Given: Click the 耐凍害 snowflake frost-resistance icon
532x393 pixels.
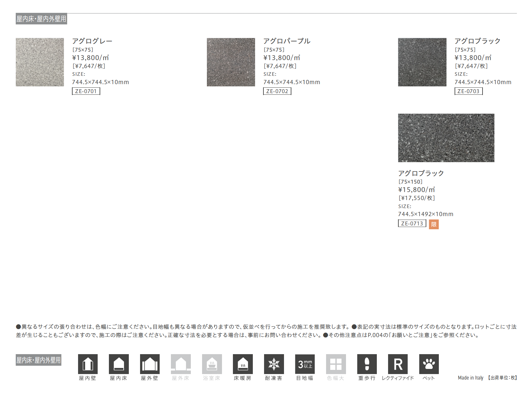Looking at the screenshot, I should point(274,364).
